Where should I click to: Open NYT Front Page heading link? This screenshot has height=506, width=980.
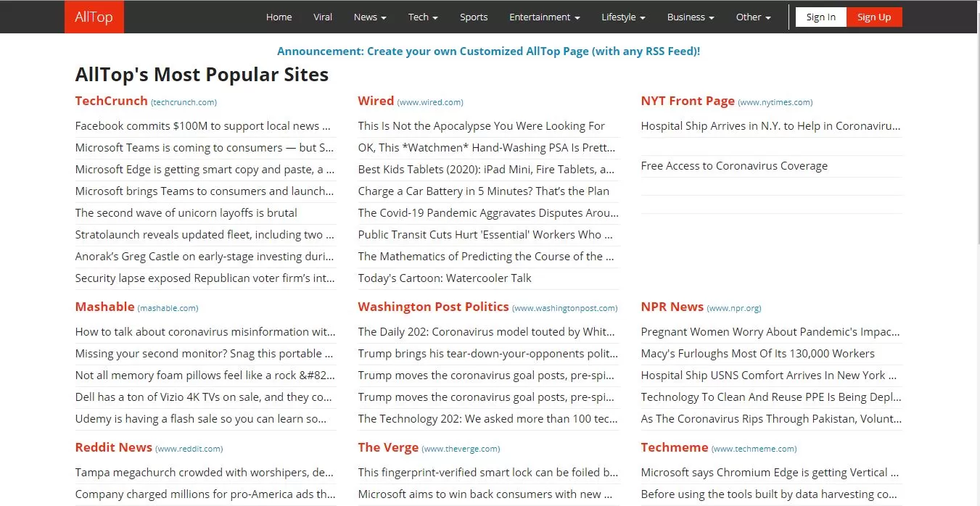click(688, 101)
